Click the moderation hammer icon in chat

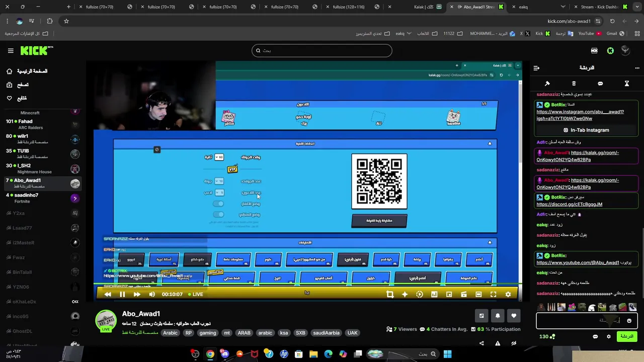coord(547,83)
